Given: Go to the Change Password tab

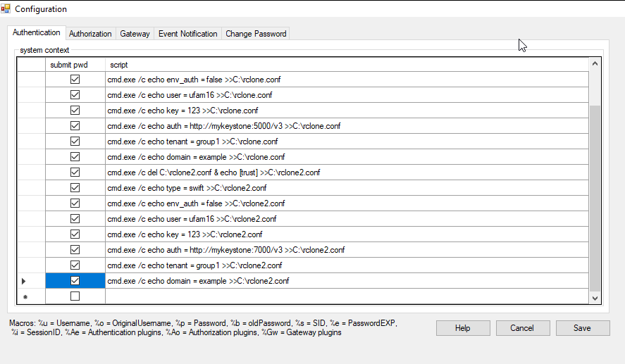Looking at the screenshot, I should pyautogui.click(x=255, y=34).
